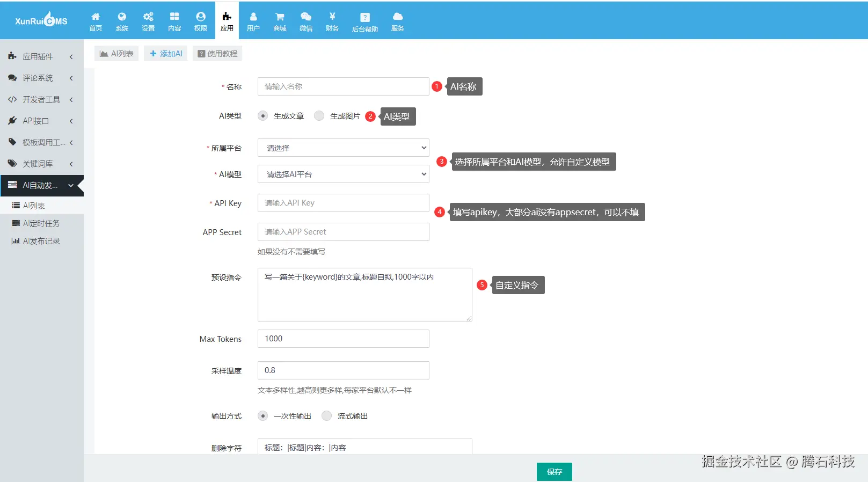The height and width of the screenshot is (482, 868).
Task: Open AI发布记录 in the sidebar
Action: pyautogui.click(x=42, y=241)
